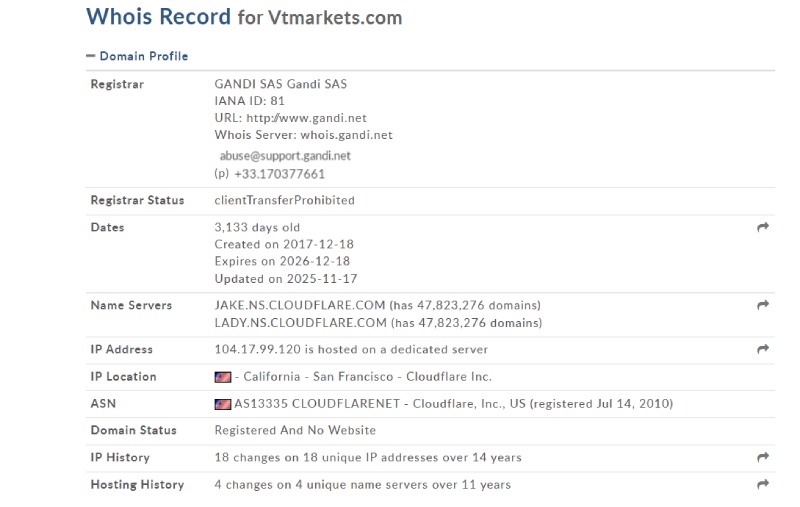Click the AS13335 CLOUDFLARENET ASN entry
The width and height of the screenshot is (800, 507).
click(317, 403)
